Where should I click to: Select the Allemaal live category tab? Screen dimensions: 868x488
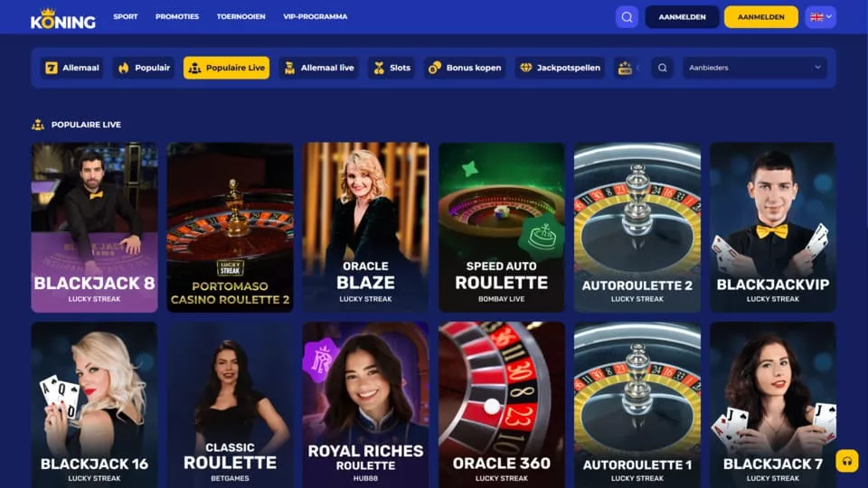coord(319,68)
